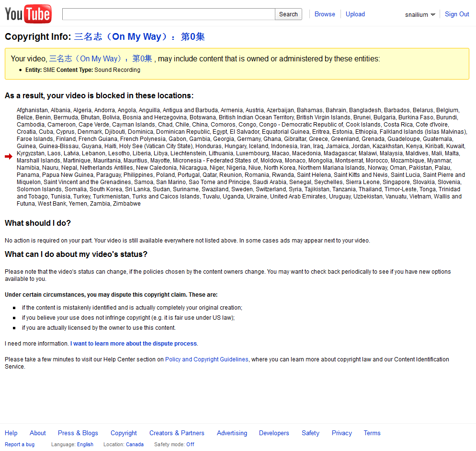The width and height of the screenshot is (476, 451).
Task: Click the Report a bug link
Action: click(x=20, y=444)
